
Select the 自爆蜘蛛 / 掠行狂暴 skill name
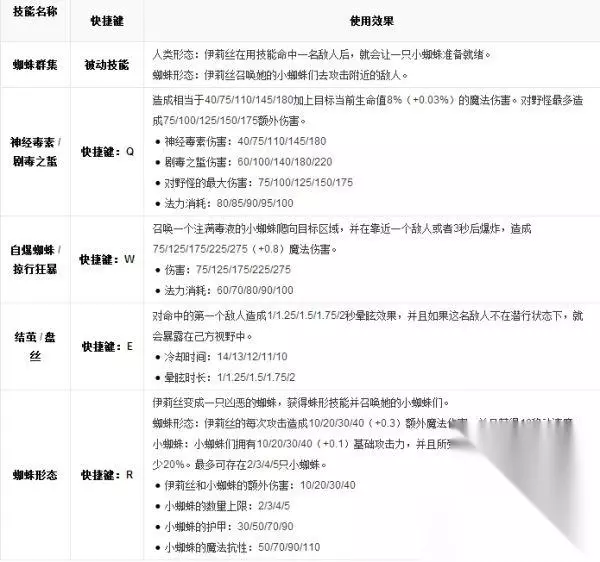click(x=35, y=259)
